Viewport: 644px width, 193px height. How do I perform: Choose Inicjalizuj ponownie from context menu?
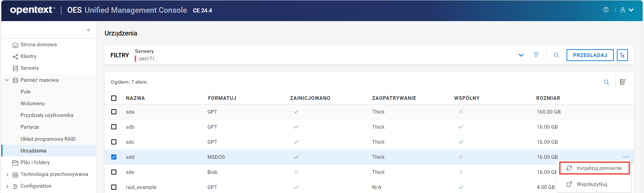[x=599, y=168]
